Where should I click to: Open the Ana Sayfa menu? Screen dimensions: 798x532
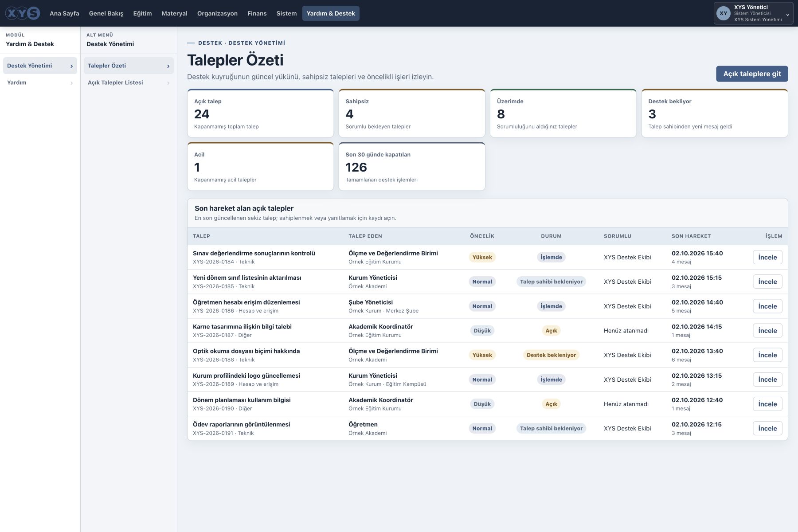pos(64,13)
